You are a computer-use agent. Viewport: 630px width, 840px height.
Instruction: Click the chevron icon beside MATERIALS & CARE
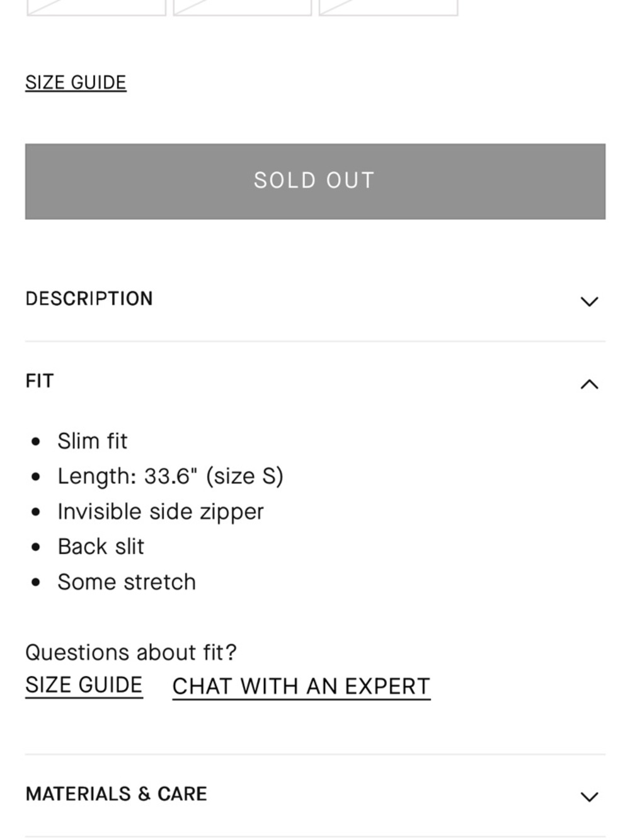click(x=590, y=795)
